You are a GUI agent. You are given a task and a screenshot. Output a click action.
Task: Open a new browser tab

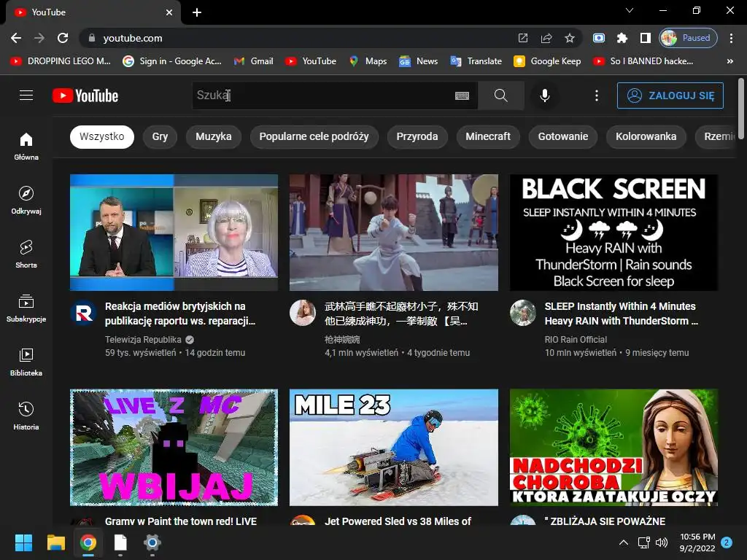coord(197,12)
